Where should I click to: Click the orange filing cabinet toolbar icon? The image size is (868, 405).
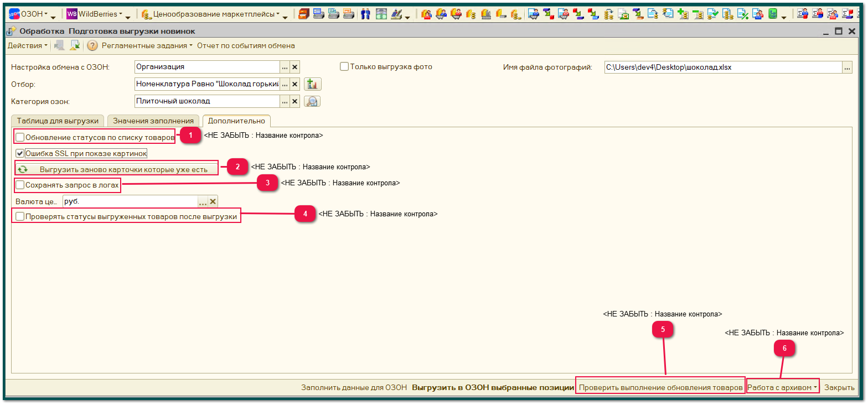click(303, 14)
